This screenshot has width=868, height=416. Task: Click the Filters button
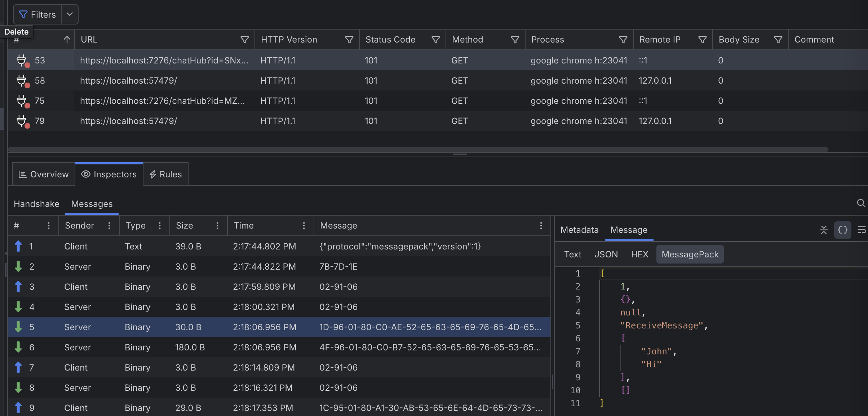[x=37, y=14]
